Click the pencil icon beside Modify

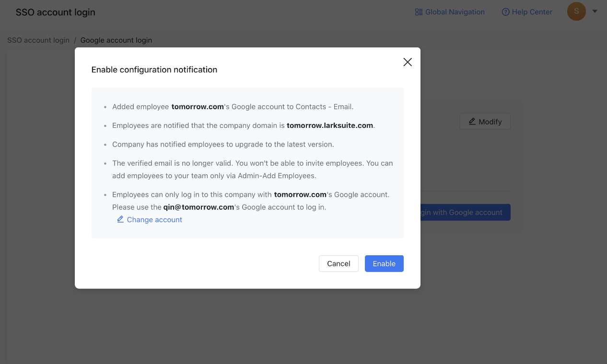[472, 121]
